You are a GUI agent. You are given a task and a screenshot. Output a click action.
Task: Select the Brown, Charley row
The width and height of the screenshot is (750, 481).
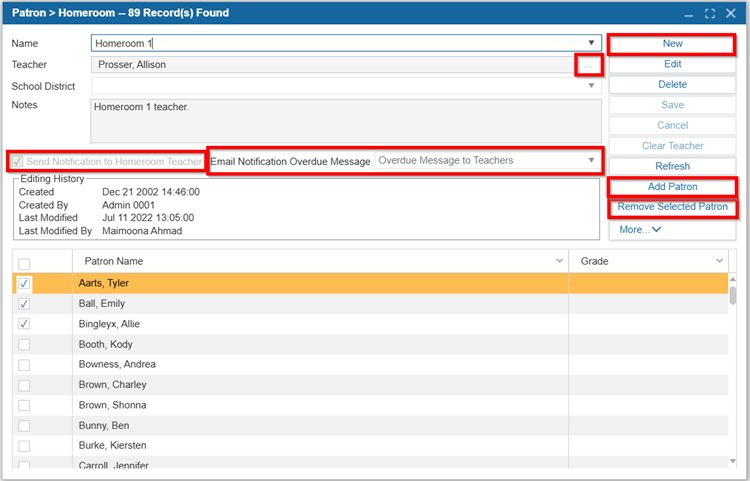(x=370, y=385)
